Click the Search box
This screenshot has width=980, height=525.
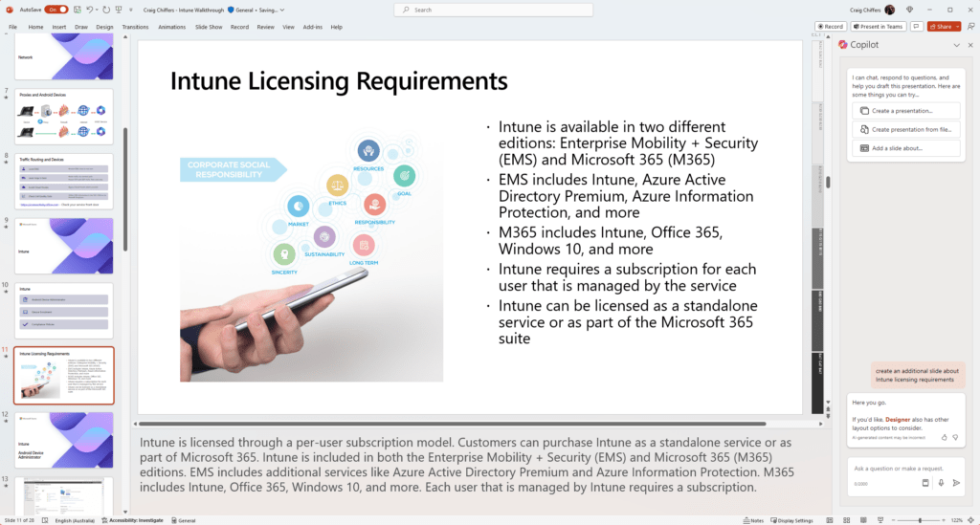(494, 10)
